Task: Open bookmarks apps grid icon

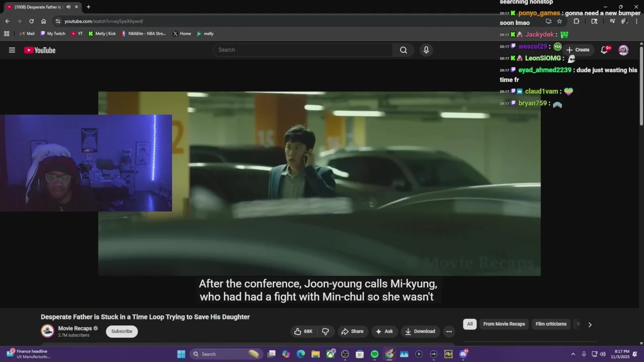Action: click(7, 34)
